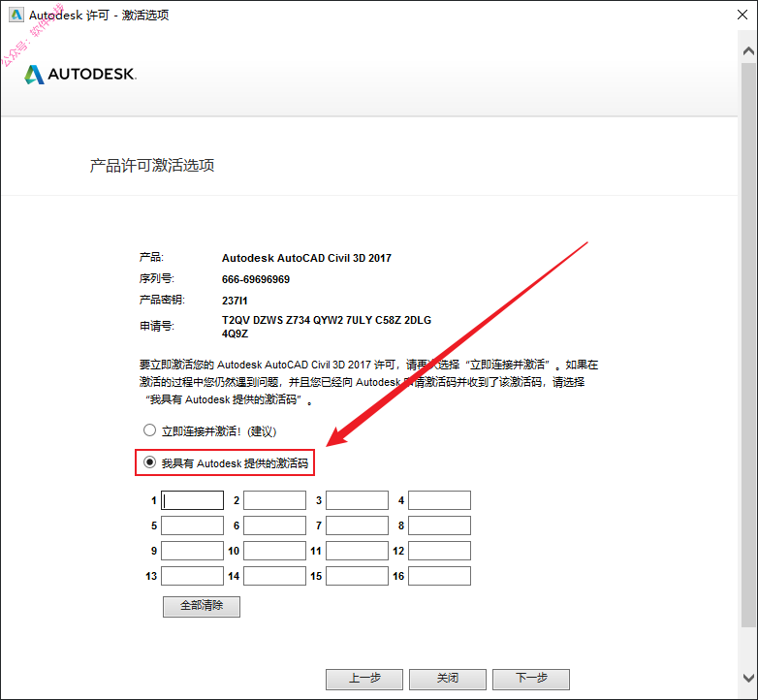This screenshot has width=758, height=700.
Task: Proceed with the 下一步 button
Action: (x=531, y=679)
